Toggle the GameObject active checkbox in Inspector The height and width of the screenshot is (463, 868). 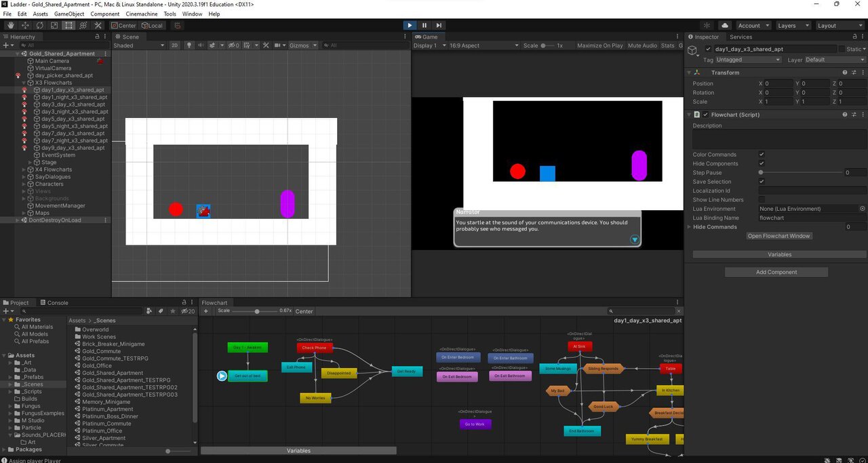coord(708,49)
